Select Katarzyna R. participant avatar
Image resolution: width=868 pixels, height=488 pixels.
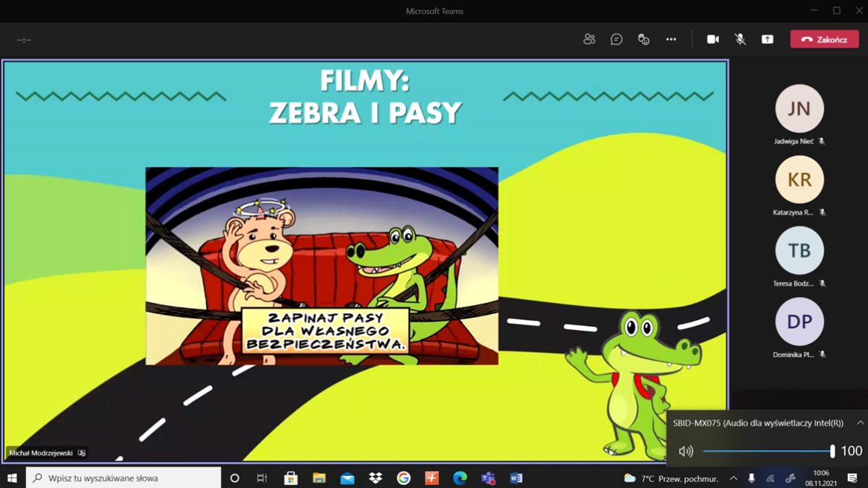(x=799, y=179)
